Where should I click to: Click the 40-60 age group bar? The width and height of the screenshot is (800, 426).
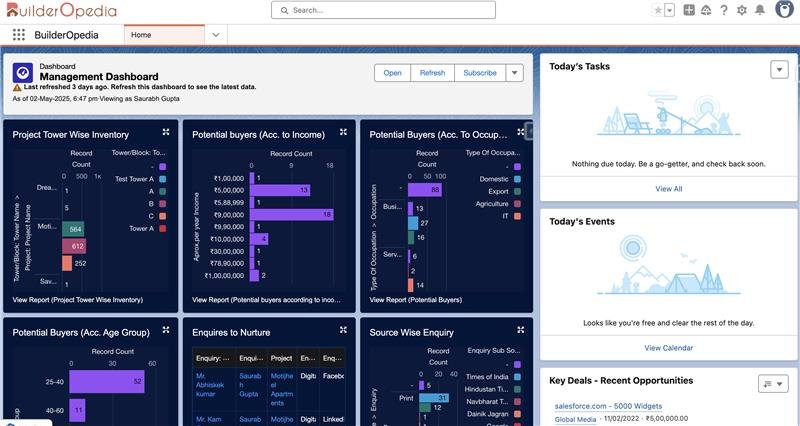coord(78,410)
